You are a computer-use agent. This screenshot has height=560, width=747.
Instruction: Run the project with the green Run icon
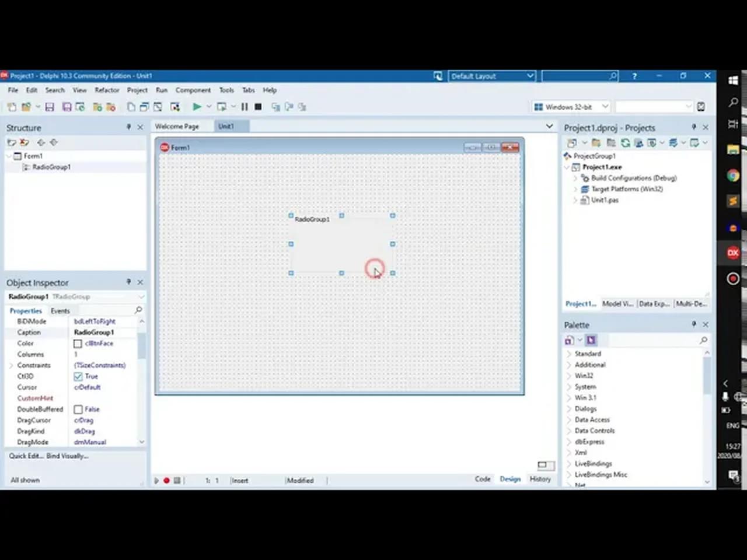(x=197, y=107)
